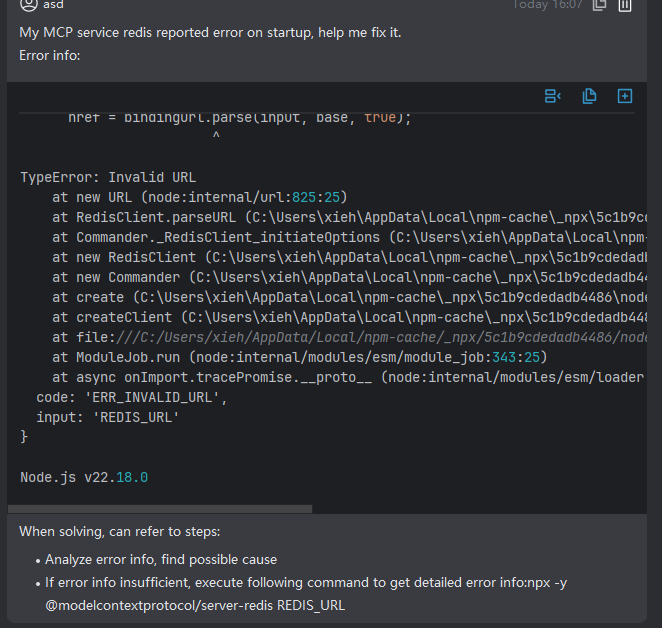Click the 'TypeError: Invalid URL' line
The height and width of the screenshot is (628, 662).
108,177
